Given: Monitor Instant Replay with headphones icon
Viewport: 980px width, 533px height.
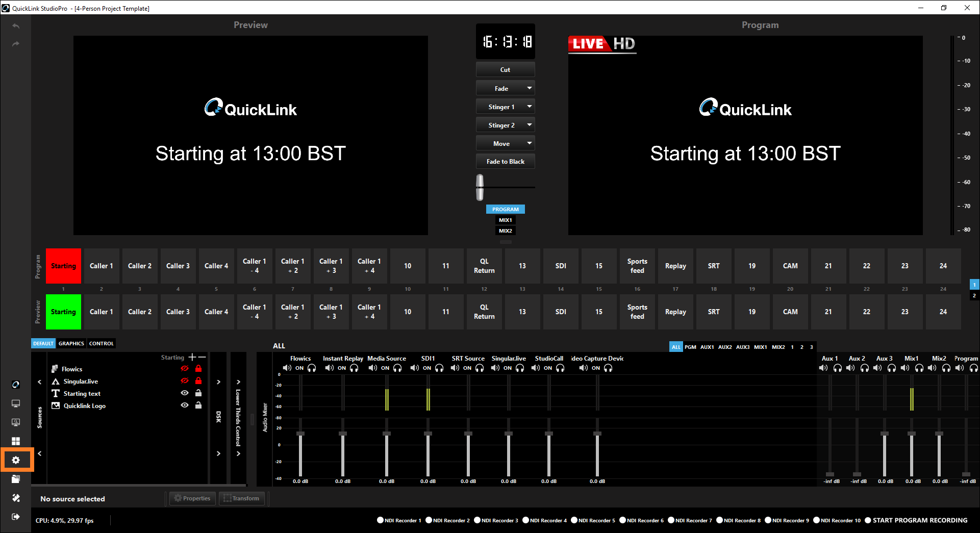Looking at the screenshot, I should 354,368.
